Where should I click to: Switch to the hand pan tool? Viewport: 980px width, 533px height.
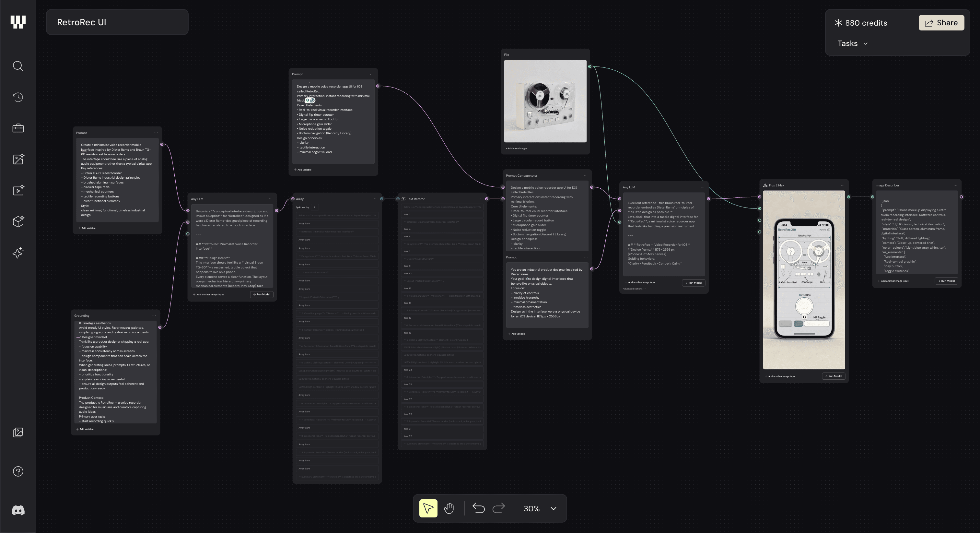449,508
